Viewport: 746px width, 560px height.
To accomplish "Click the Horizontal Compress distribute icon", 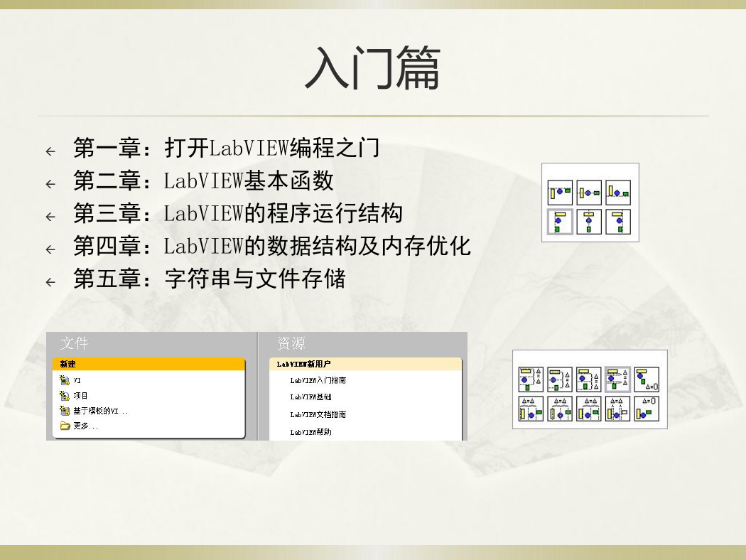I will click(647, 409).
